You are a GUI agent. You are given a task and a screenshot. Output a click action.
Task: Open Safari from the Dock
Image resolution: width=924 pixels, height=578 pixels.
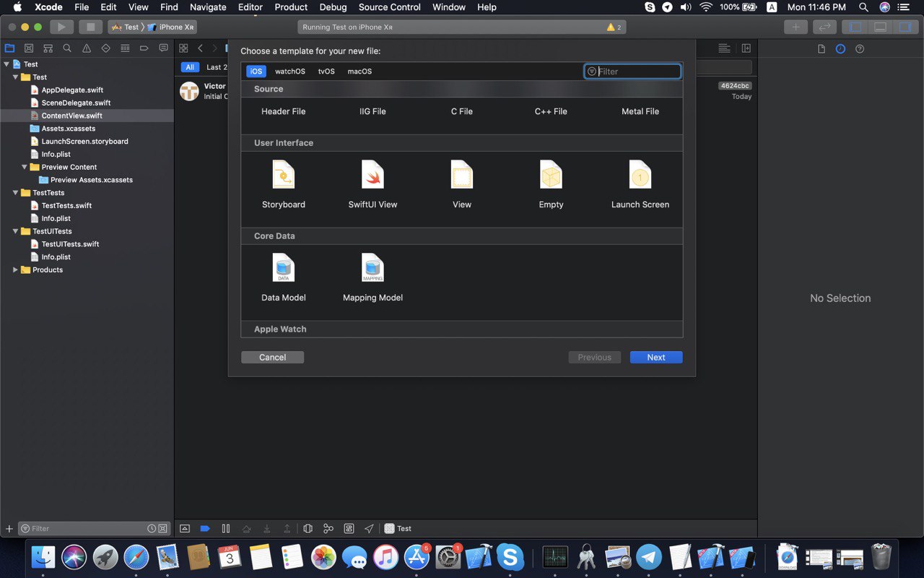click(x=136, y=557)
